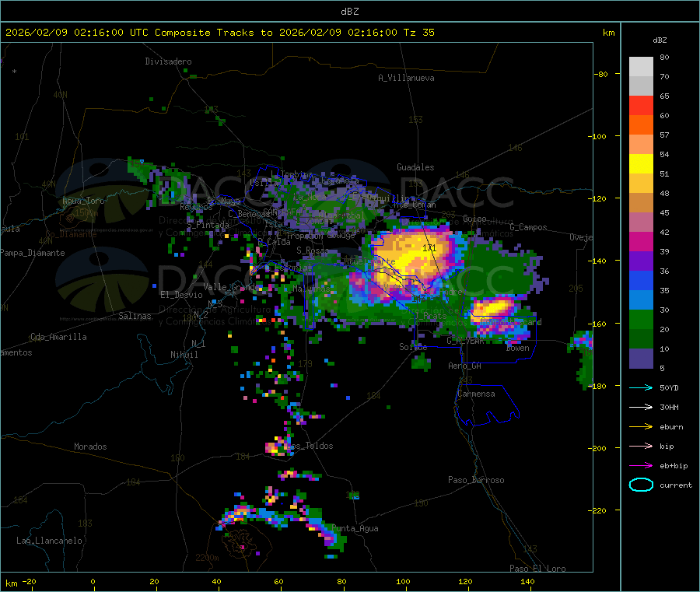The height and width of the screenshot is (592, 700).
Task: Click the Salinas map label
Action: [135, 316]
